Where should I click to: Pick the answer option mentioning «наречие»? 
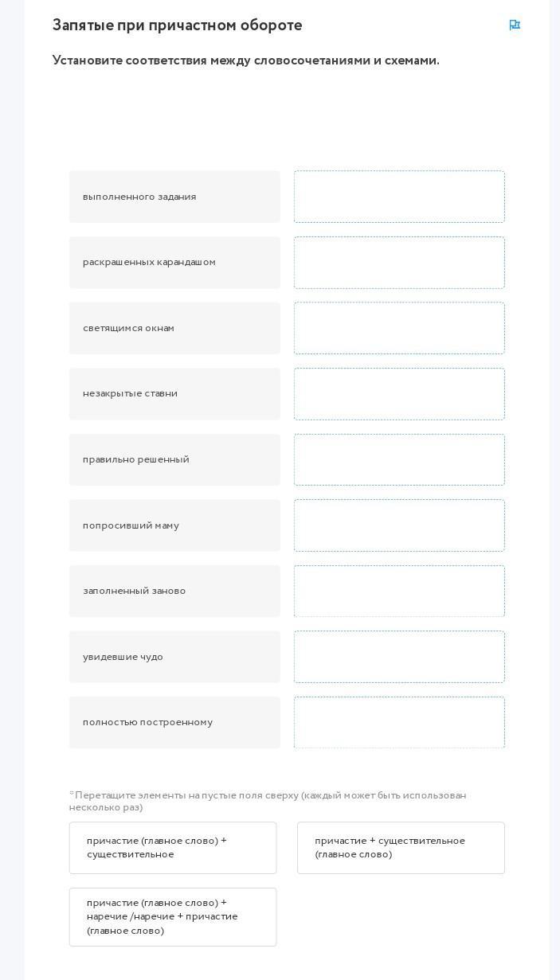(173, 917)
